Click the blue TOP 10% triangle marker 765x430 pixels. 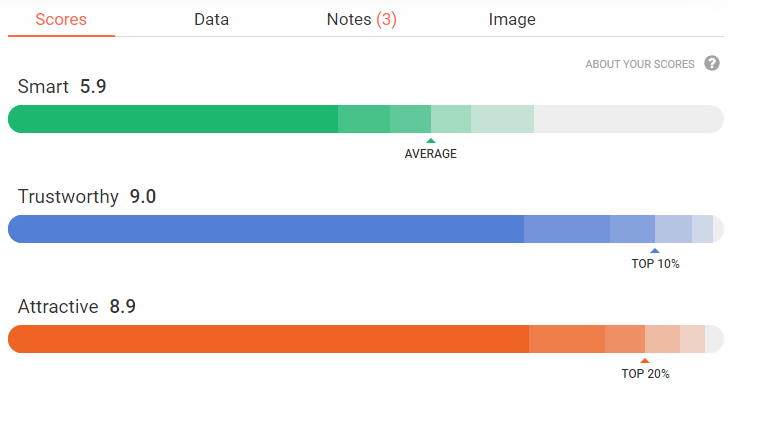(655, 250)
